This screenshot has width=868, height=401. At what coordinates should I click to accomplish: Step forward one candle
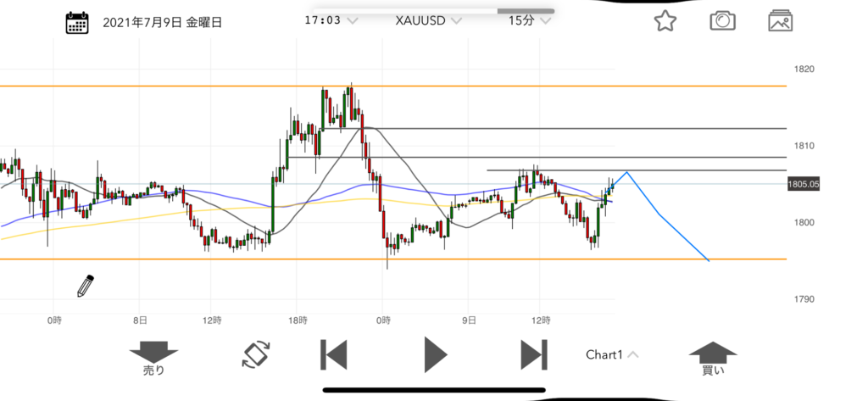pos(532,354)
